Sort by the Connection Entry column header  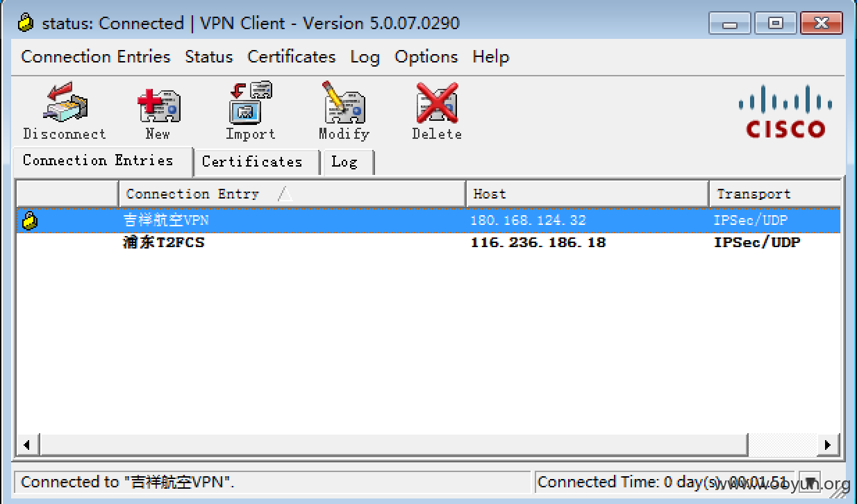coord(292,194)
